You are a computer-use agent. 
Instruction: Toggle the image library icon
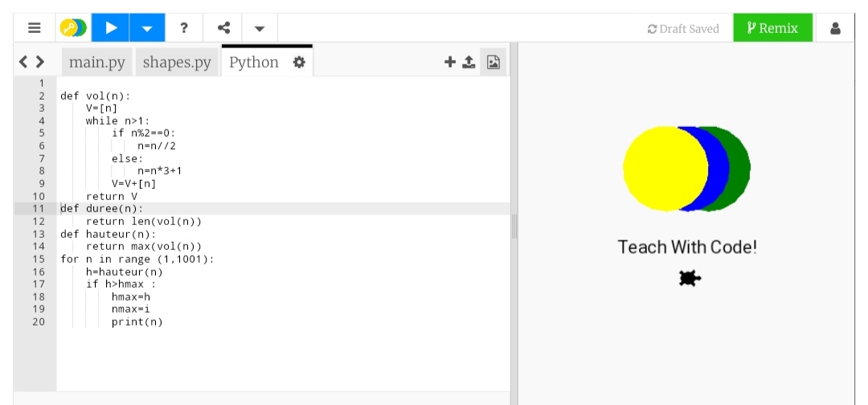(x=493, y=62)
